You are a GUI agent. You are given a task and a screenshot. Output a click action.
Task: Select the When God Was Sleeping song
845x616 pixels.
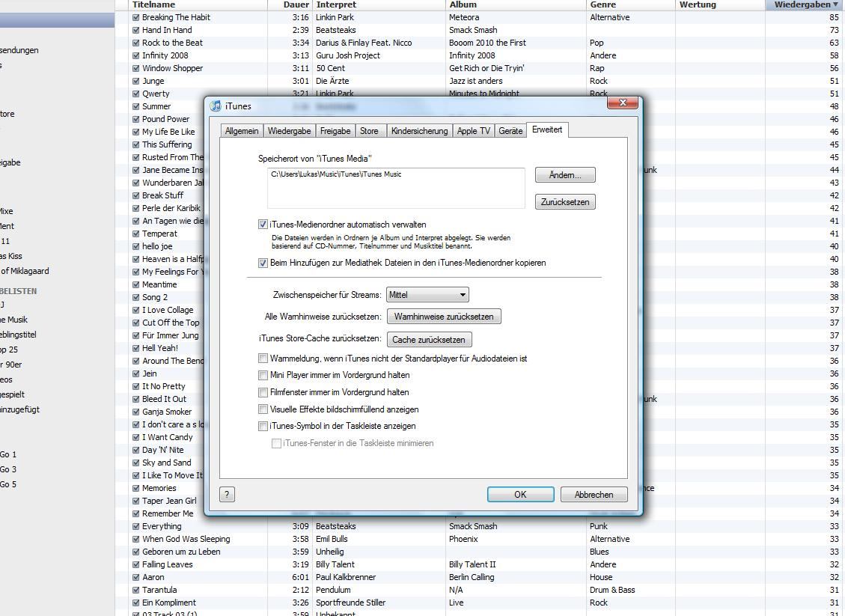186,539
